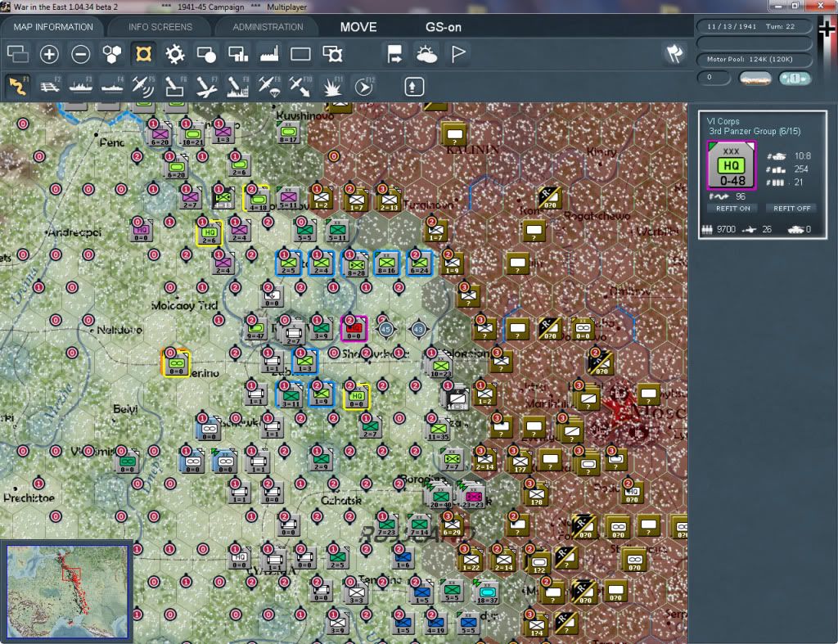Select the F1 move mode icon
The image size is (838, 644).
click(x=18, y=86)
